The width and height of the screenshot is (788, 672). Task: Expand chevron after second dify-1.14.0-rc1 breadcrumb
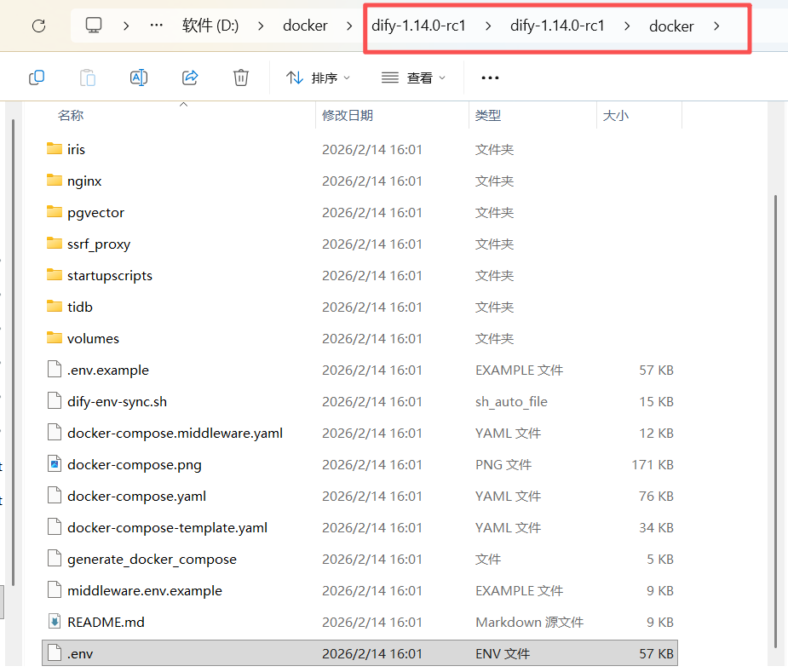(627, 26)
